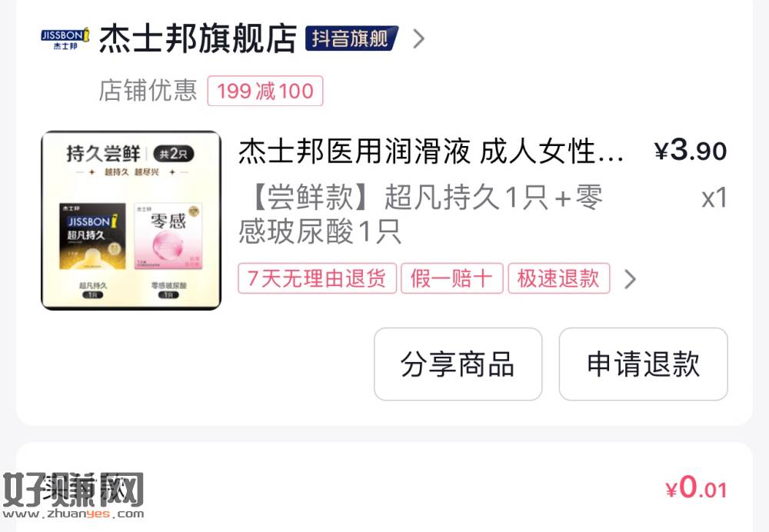Open the product thumbnail image 持久尝鲜
The height and width of the screenshot is (532, 769).
(131, 220)
